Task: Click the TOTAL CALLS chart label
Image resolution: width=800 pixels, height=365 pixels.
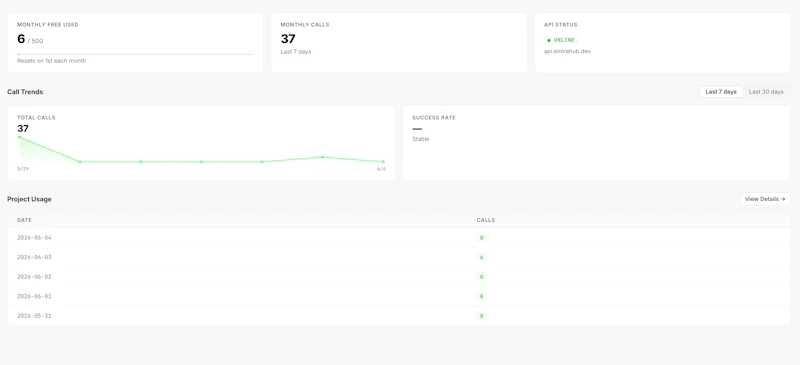Action: (36, 117)
